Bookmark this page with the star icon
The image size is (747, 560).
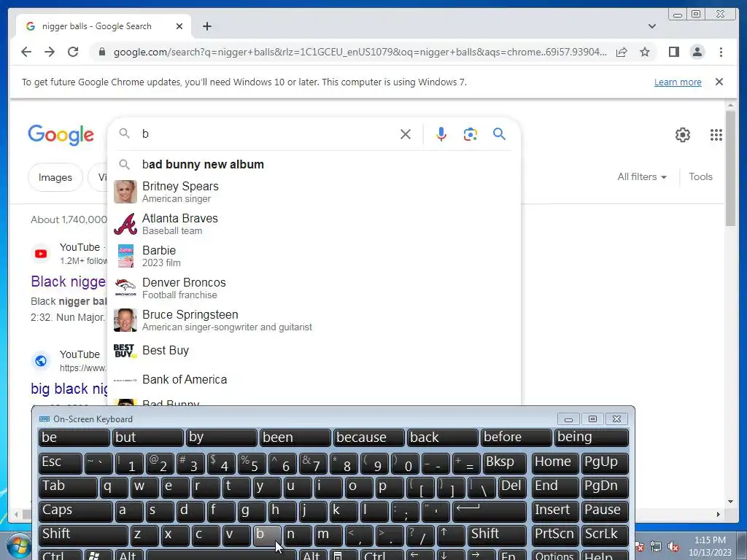[645, 52]
